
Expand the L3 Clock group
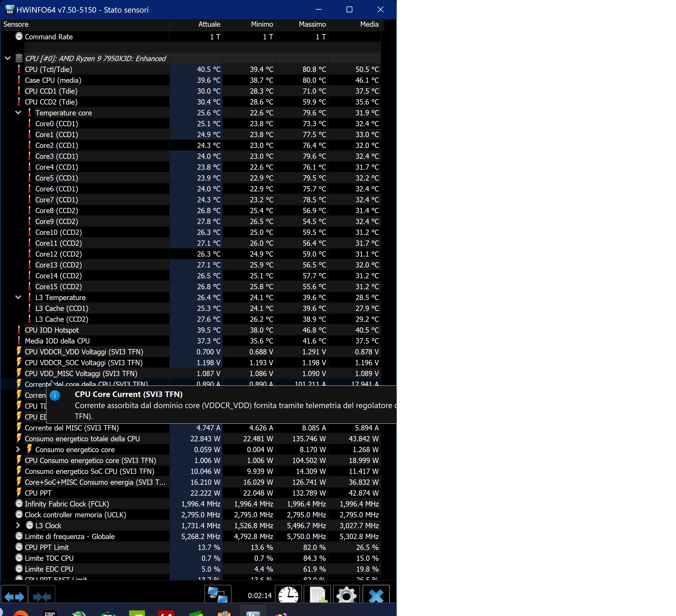[18, 525]
